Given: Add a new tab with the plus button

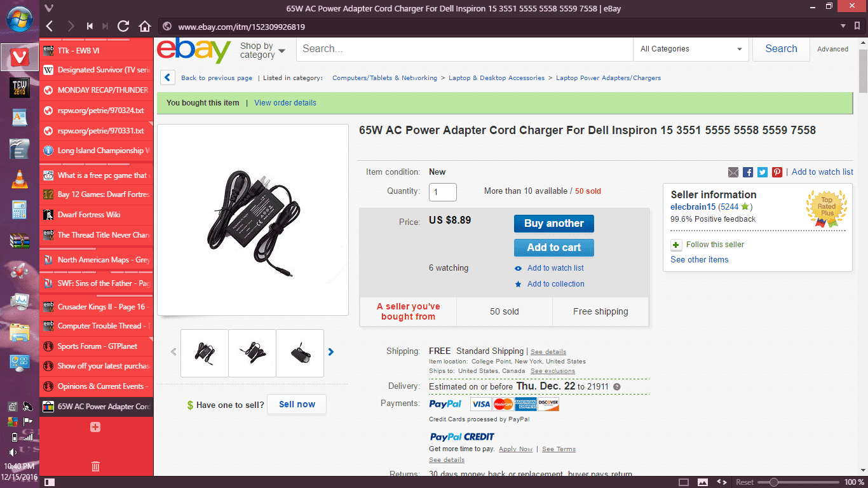Looking at the screenshot, I should pyautogui.click(x=95, y=427).
